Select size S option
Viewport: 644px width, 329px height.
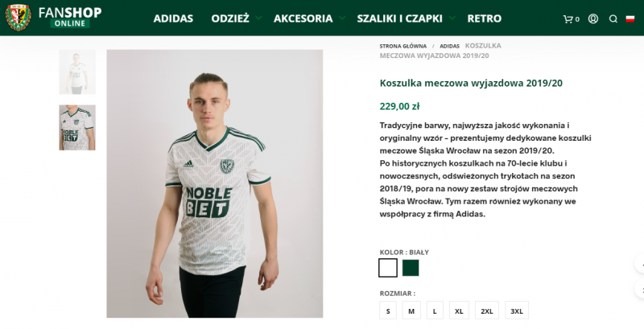pos(388,310)
